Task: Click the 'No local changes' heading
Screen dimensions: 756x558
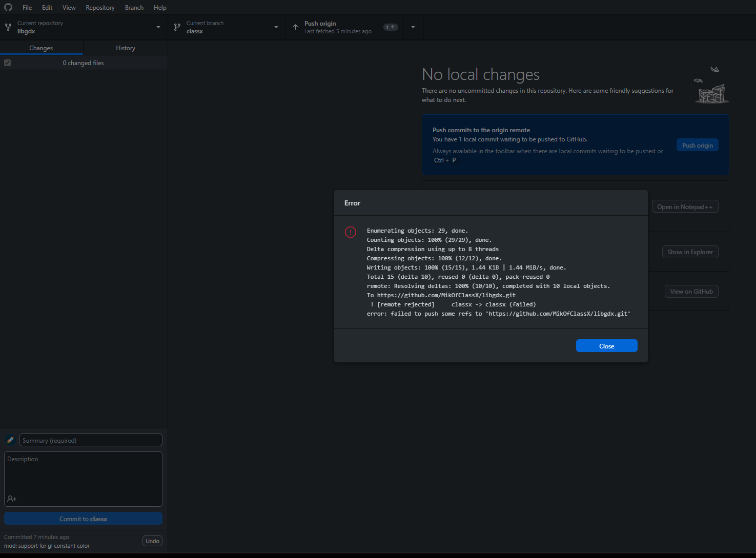Action: click(481, 75)
